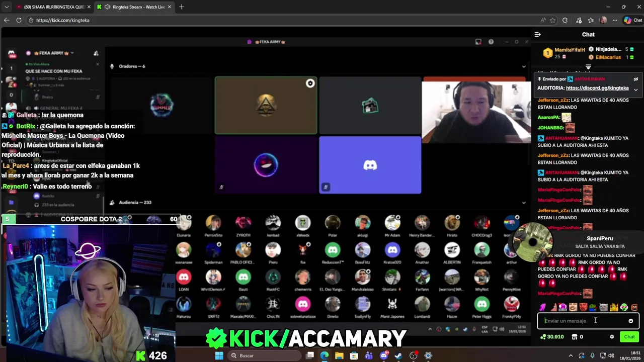This screenshot has width=644, height=362.
Task: Open the discord.gg/kingteka link
Action: (x=597, y=88)
